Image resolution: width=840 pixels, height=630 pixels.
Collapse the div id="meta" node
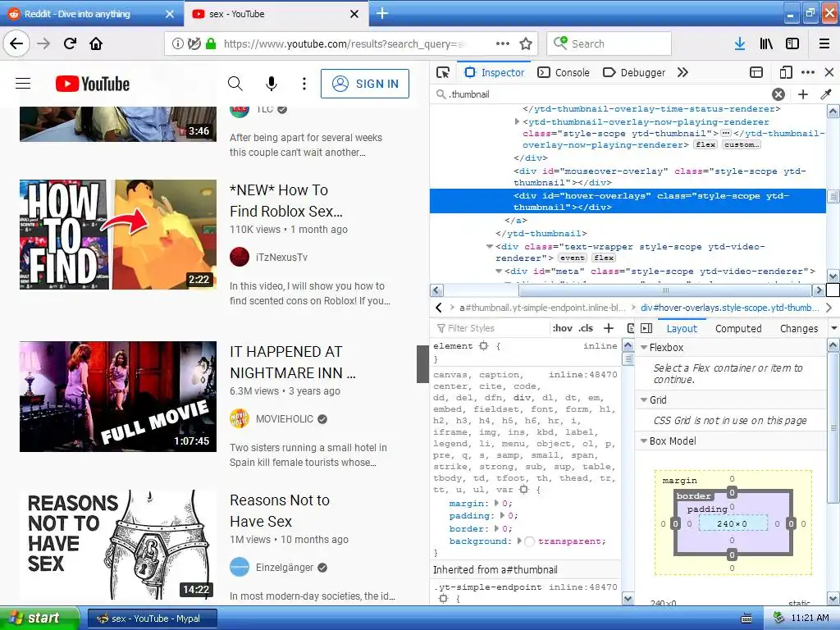[x=499, y=271]
